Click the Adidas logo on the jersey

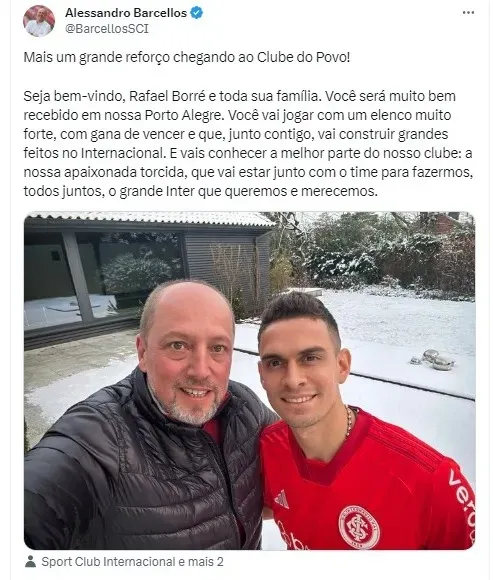coord(282,499)
